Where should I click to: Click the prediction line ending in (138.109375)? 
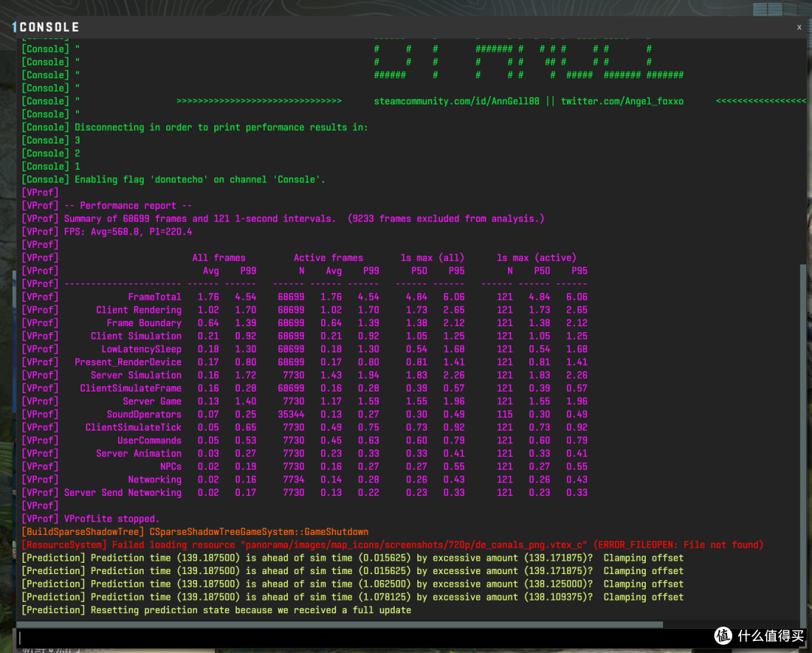pos(352,597)
